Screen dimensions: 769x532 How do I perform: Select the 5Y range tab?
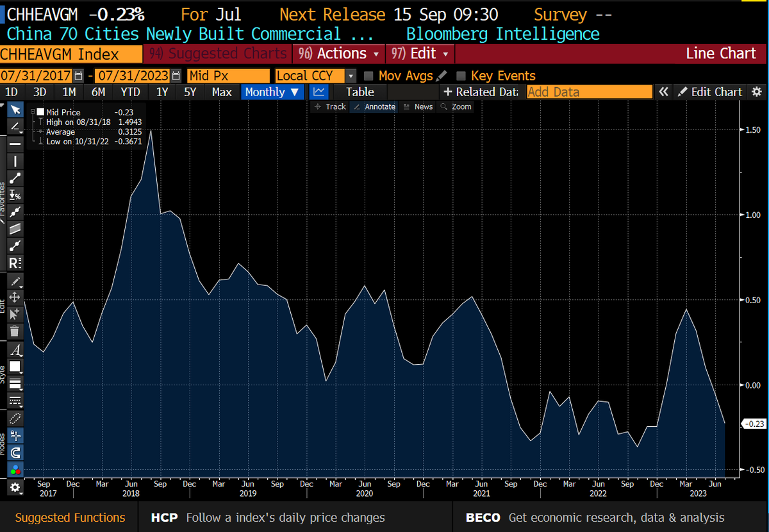point(190,92)
